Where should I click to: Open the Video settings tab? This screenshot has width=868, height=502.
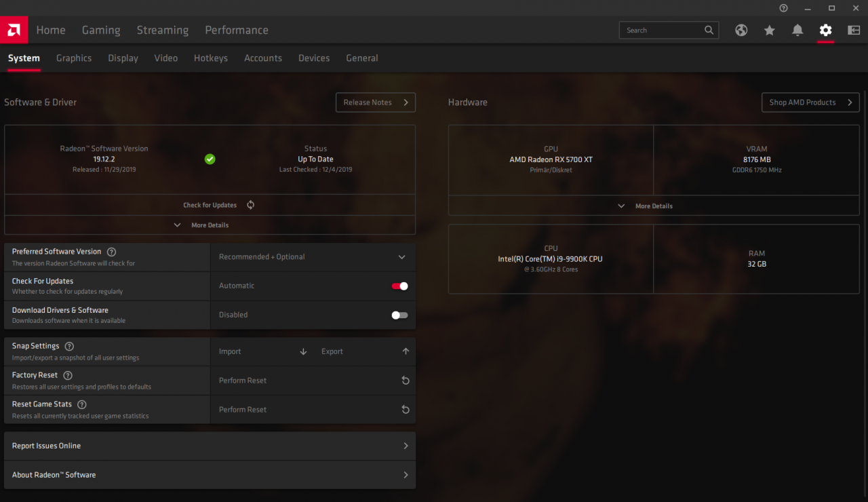click(165, 58)
